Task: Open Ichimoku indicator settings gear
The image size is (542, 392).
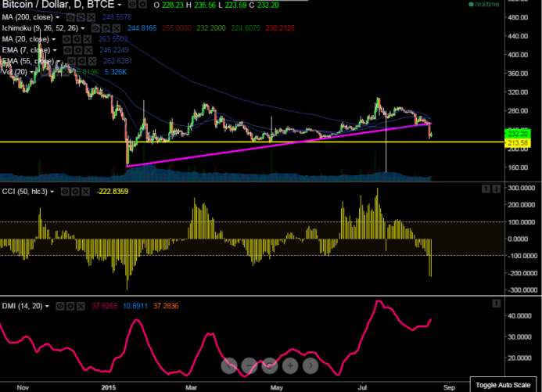Action: coord(106,28)
